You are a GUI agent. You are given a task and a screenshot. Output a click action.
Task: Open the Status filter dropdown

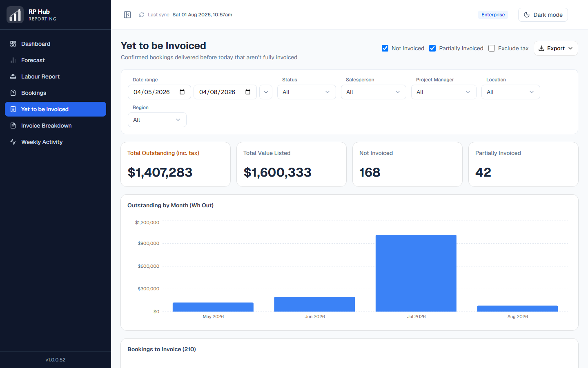point(307,92)
